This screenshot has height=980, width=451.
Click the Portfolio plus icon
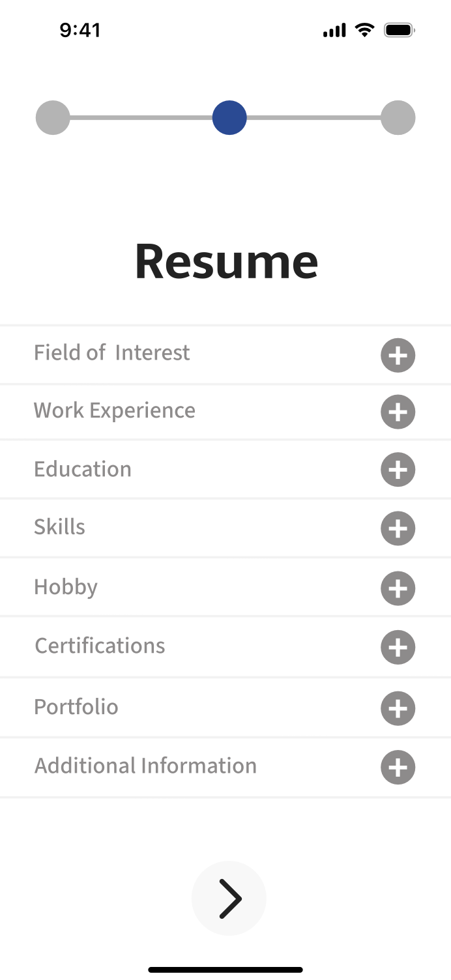click(x=398, y=708)
